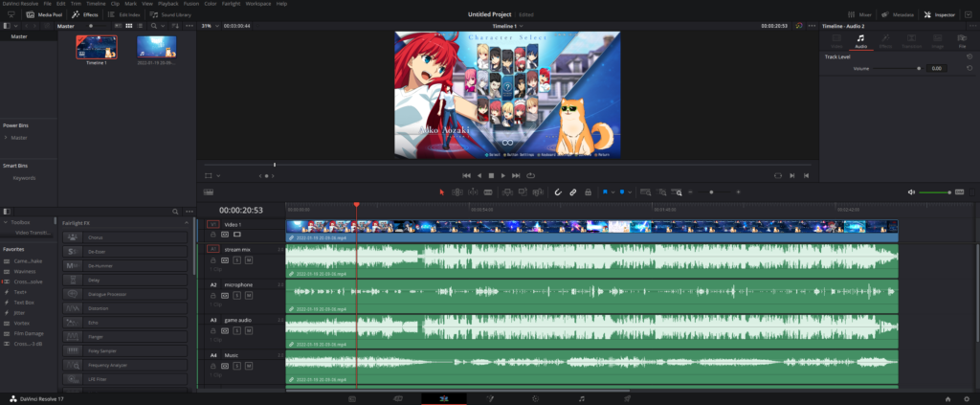Show the Metadata panel

tap(898, 14)
